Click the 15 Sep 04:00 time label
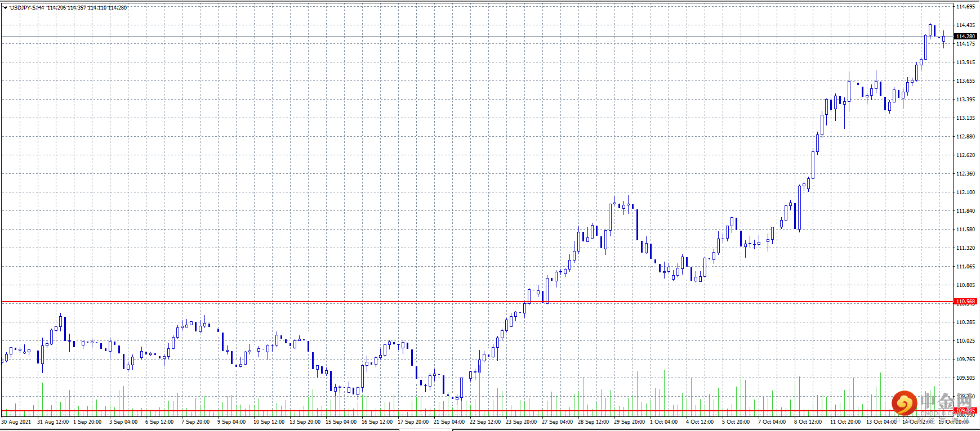Image resolution: width=980 pixels, height=431 pixels. click(x=341, y=422)
